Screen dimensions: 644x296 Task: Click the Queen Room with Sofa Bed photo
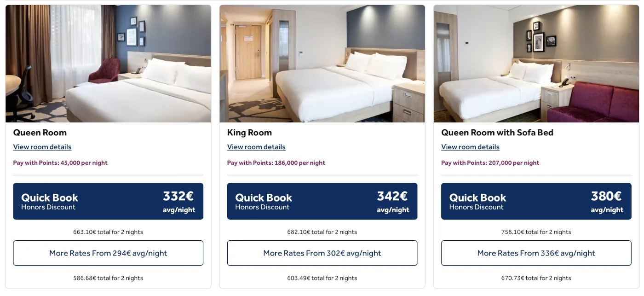point(536,64)
